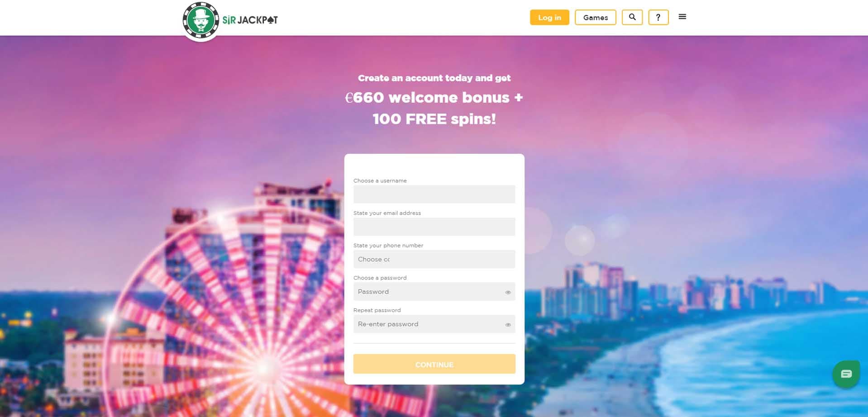Open the Games menu item
868x417 pixels.
[595, 17]
